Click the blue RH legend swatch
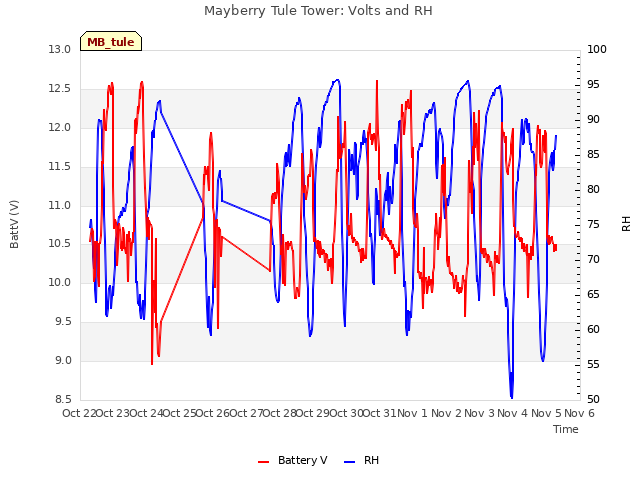 350,462
